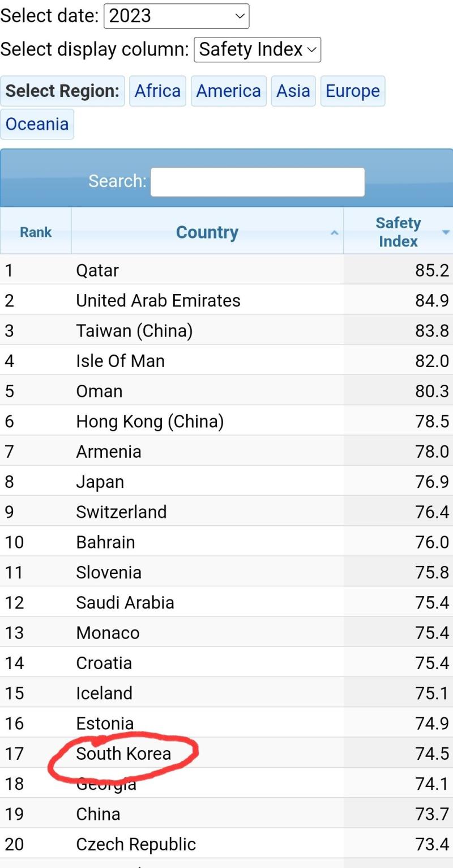
Task: Select the Asia region tab
Action: tap(293, 91)
